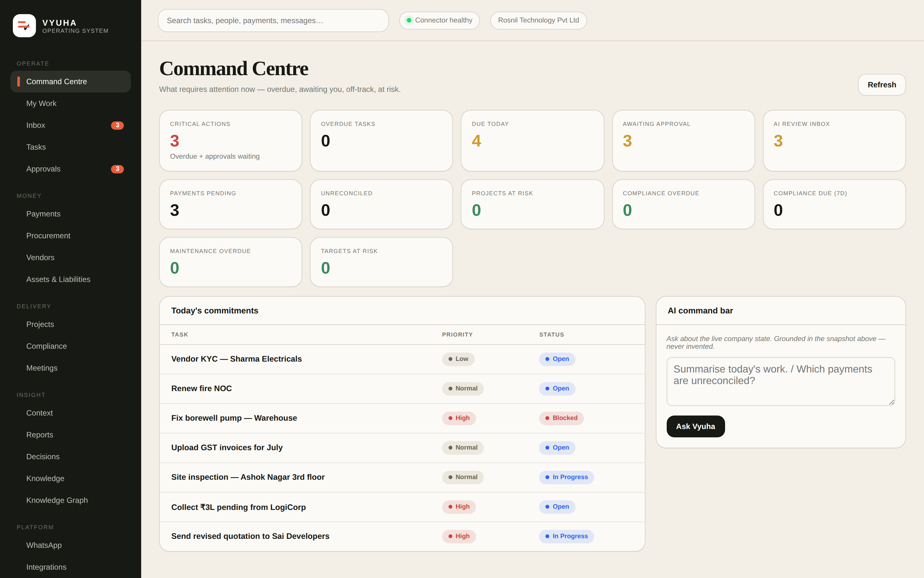The image size is (924, 578).
Task: Open the Unreconciled card
Action: tap(381, 204)
